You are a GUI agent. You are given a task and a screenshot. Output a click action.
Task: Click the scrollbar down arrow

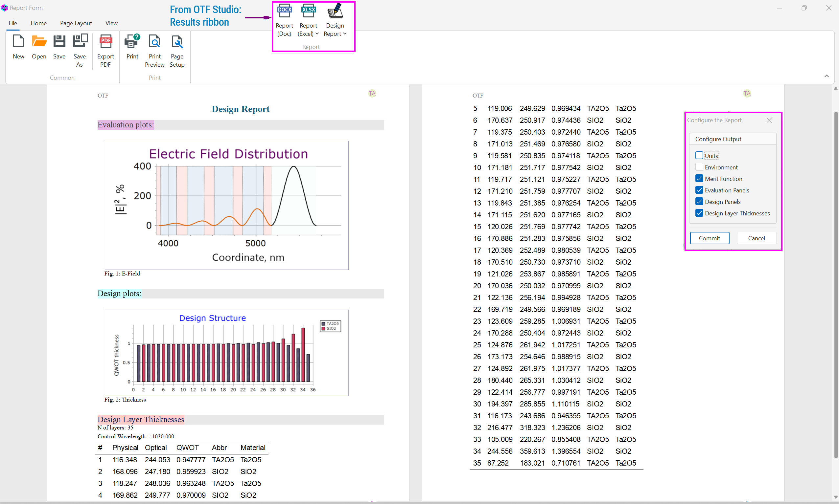[x=836, y=497]
